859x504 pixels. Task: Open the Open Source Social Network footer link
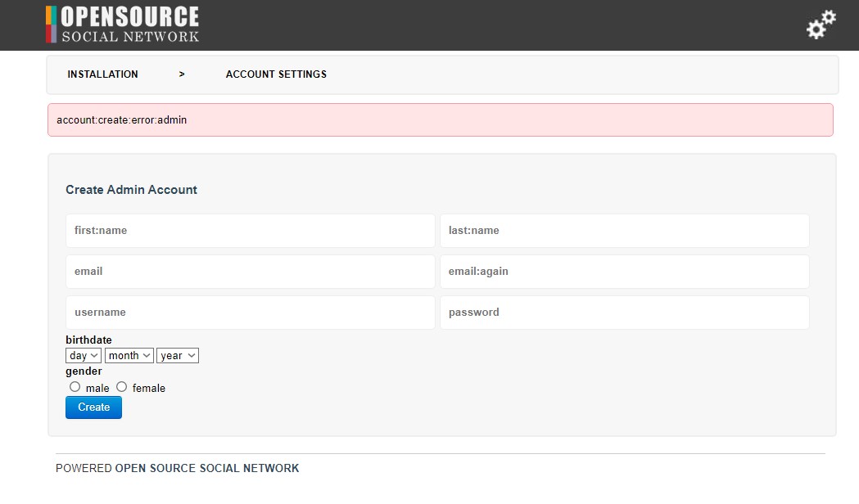(206, 469)
